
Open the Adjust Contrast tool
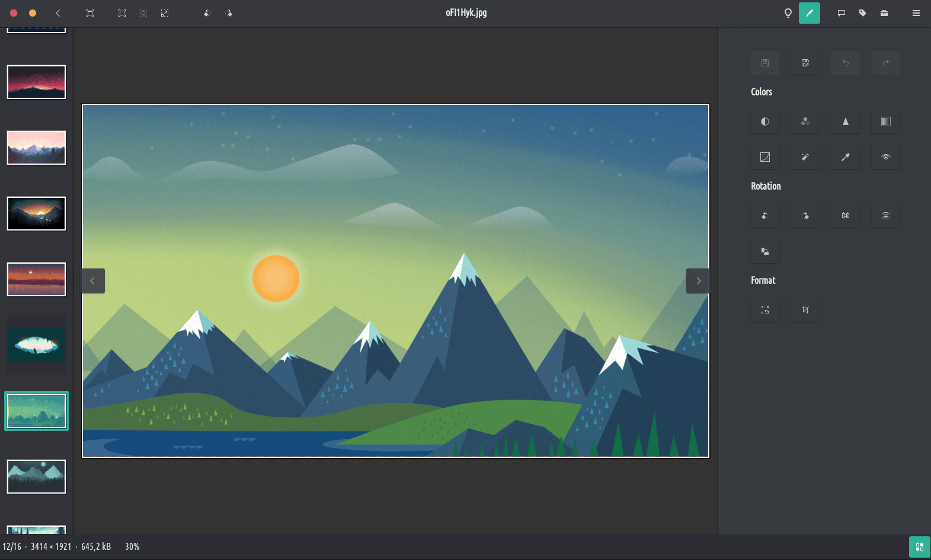click(764, 121)
